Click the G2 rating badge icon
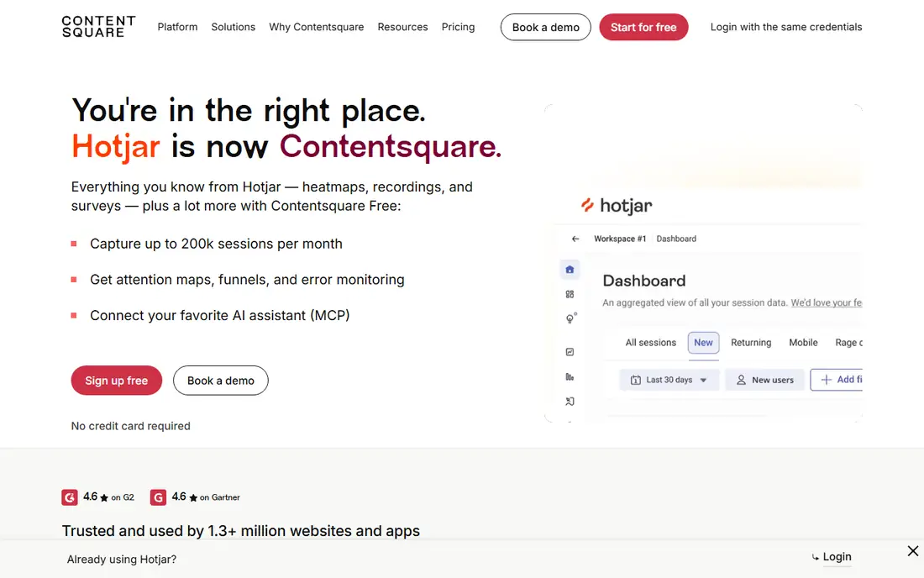This screenshot has width=924, height=578. (70, 498)
